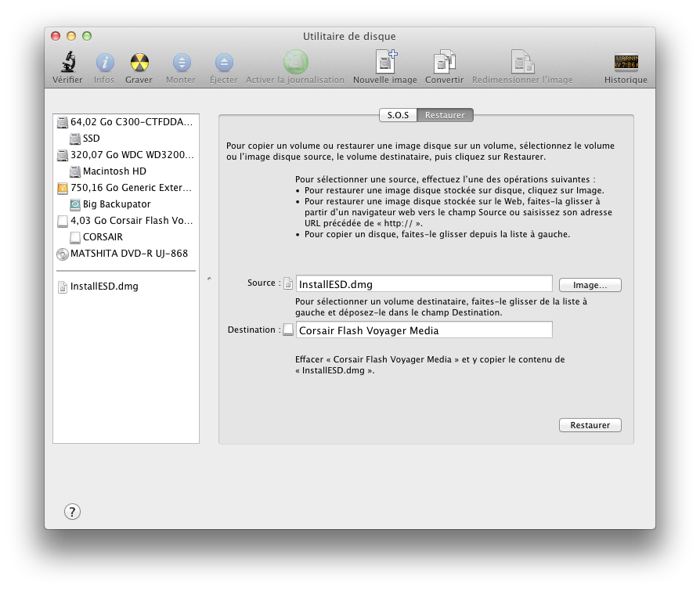Select the CORSAIR volume

point(126,237)
